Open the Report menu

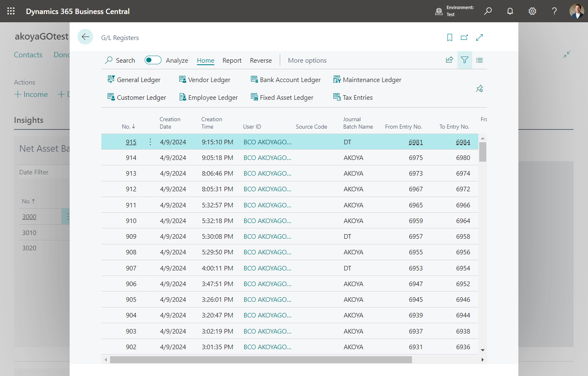232,60
